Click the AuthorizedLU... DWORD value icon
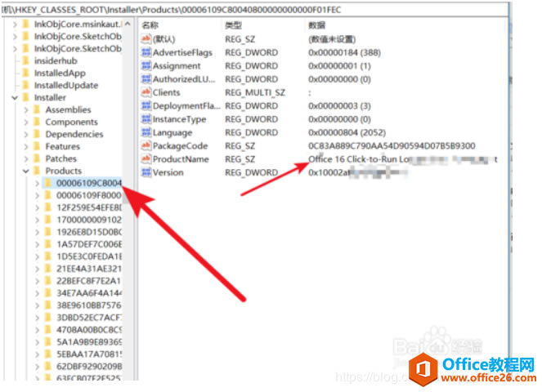Screen dimensions: 542x392 [146, 79]
